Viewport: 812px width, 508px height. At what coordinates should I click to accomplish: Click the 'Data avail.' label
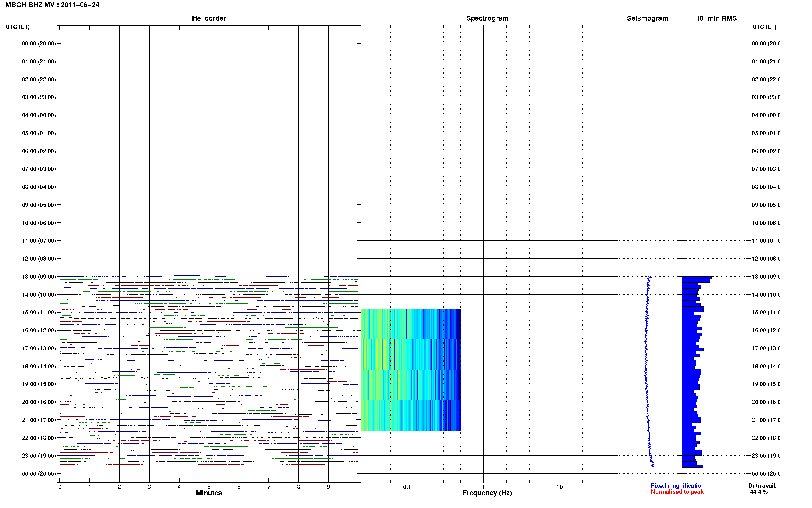762,486
